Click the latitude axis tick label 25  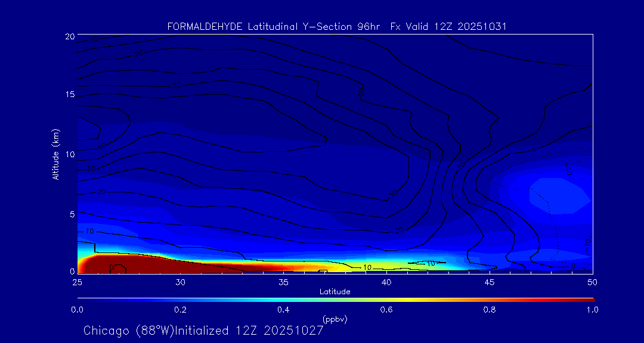pyautogui.click(x=77, y=282)
